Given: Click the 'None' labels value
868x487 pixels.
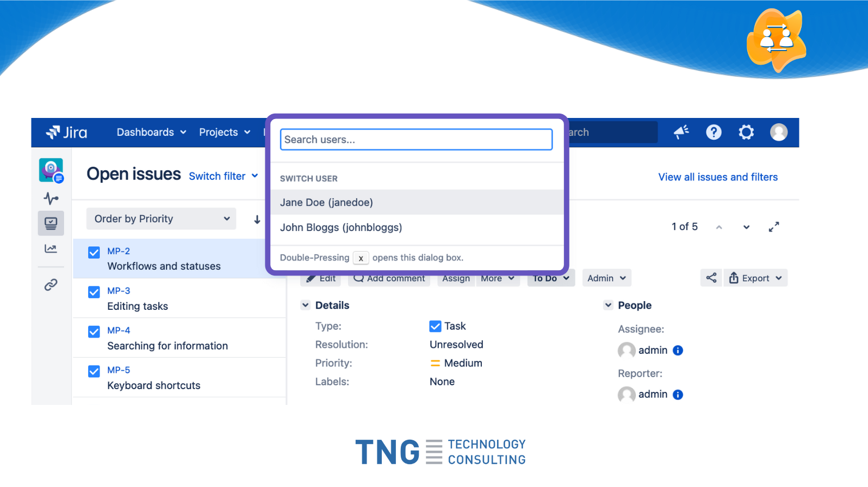Looking at the screenshot, I should coord(442,382).
